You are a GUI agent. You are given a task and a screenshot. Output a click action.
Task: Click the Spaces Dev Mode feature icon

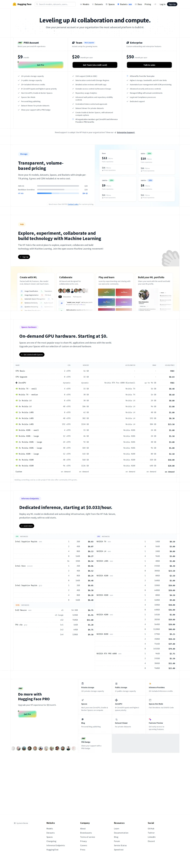click(x=150, y=700)
